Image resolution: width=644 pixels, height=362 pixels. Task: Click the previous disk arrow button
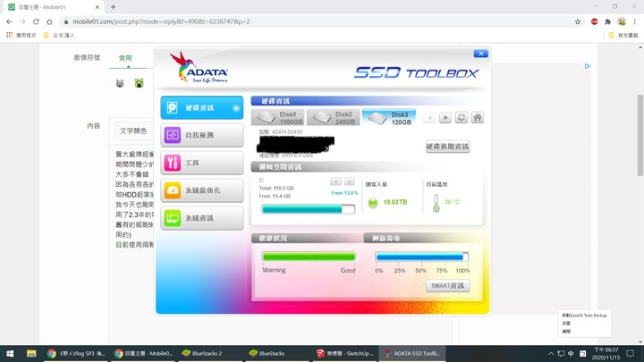click(429, 118)
